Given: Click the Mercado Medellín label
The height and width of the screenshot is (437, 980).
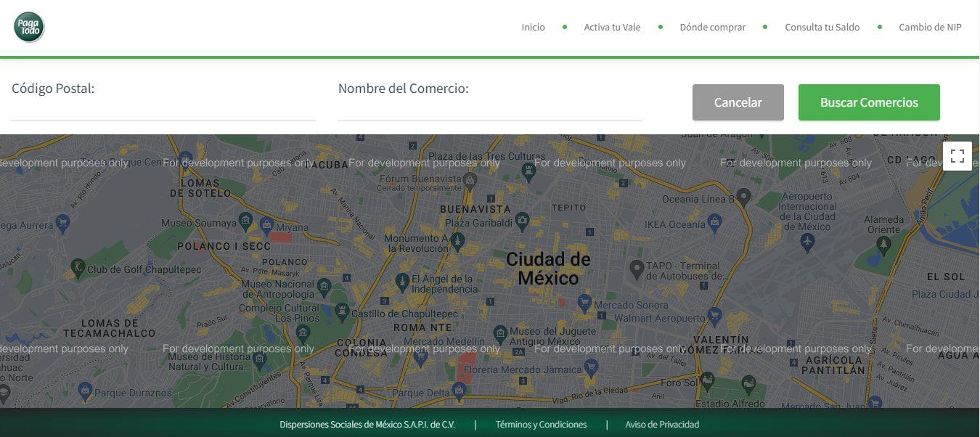Looking at the screenshot, I should (x=443, y=341).
